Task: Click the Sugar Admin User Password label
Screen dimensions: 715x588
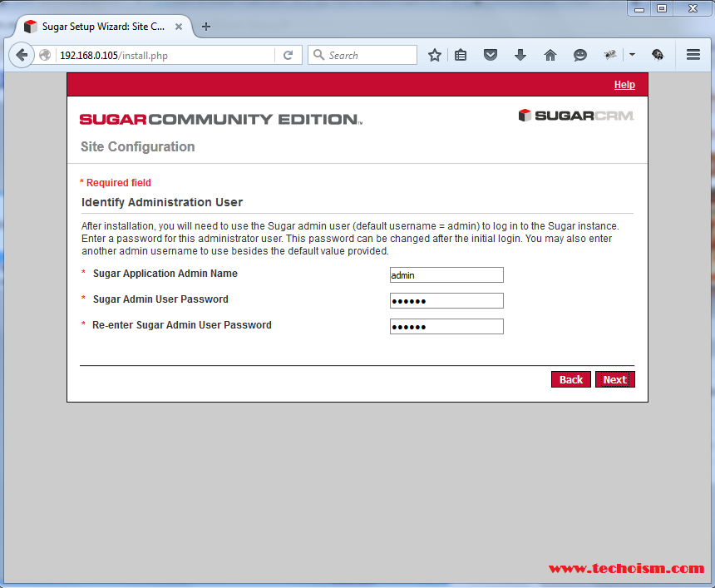Action: (x=160, y=299)
